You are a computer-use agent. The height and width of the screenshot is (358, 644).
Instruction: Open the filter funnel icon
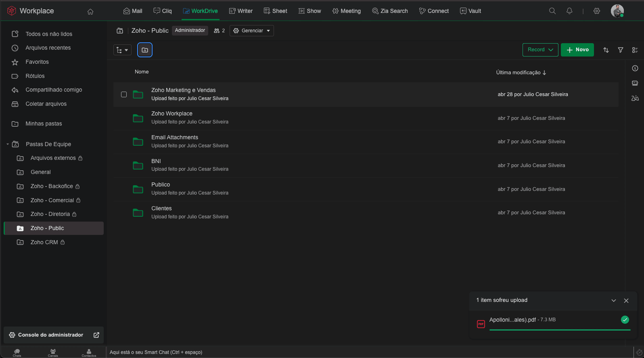point(621,50)
